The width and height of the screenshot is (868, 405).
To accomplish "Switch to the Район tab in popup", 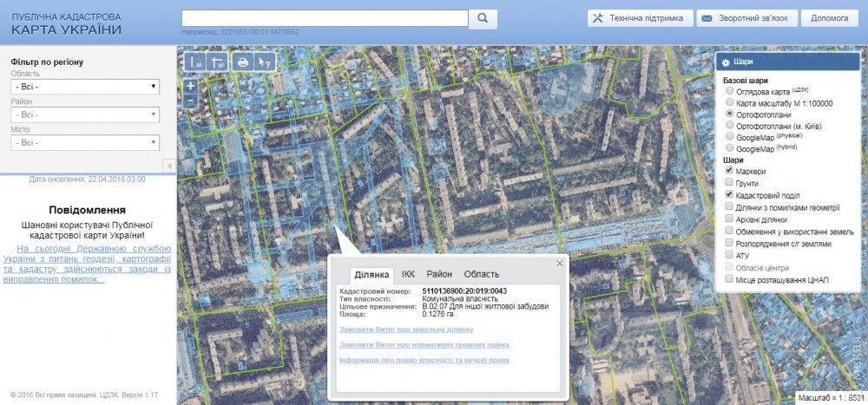I will [439, 274].
